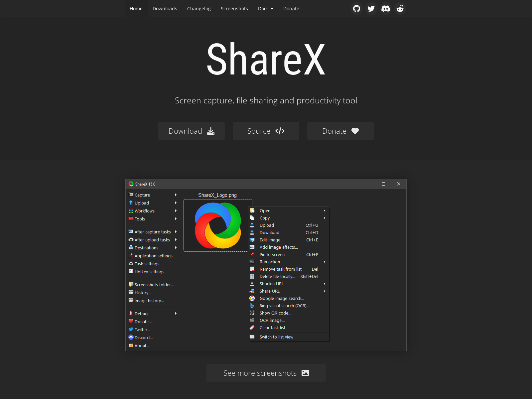Click the Tools toolbox icon
The image size is (532, 399).
point(131,219)
